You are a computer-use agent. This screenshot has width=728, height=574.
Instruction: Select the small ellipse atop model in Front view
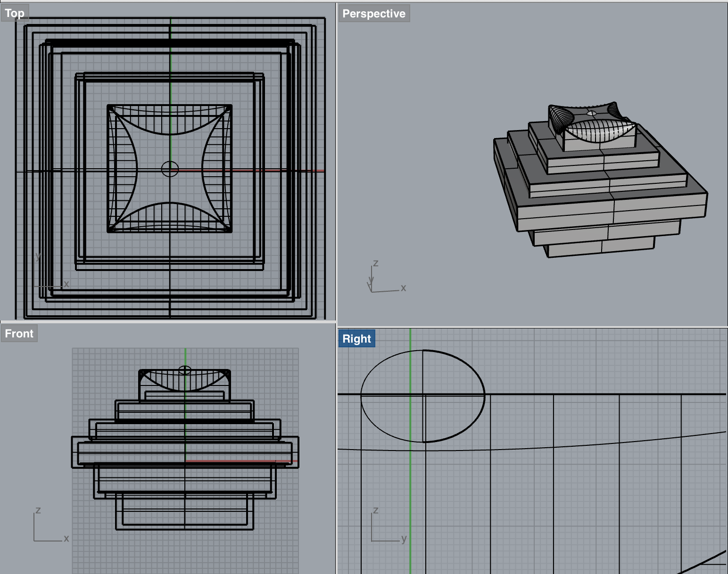[185, 370]
